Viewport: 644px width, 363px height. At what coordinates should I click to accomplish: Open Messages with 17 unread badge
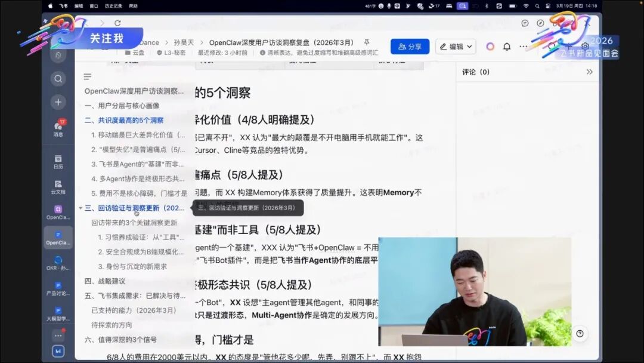58,127
